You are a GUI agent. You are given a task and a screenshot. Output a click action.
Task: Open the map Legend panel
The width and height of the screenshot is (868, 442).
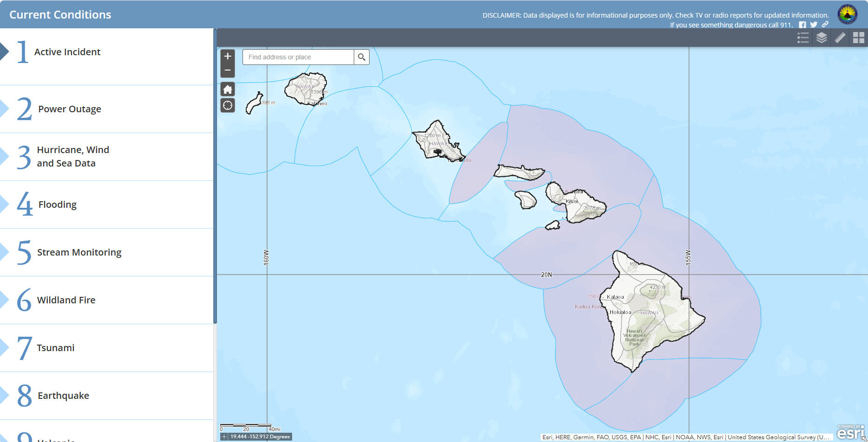[803, 38]
